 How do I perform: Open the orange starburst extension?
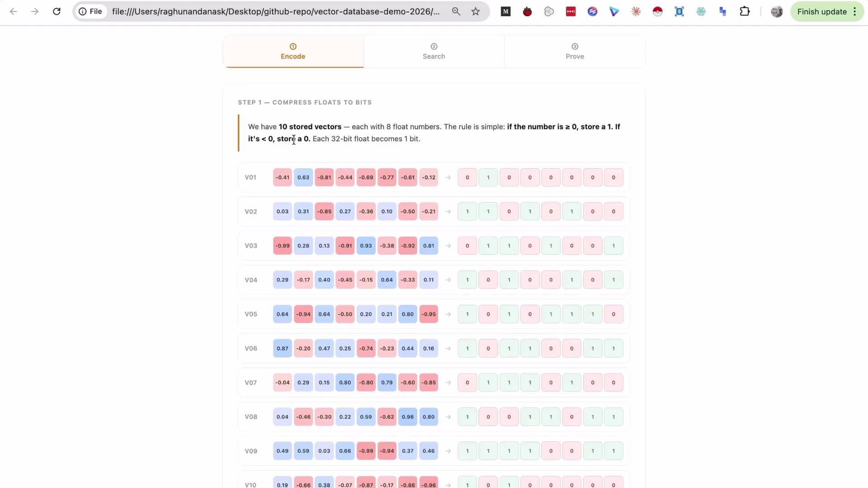(636, 12)
